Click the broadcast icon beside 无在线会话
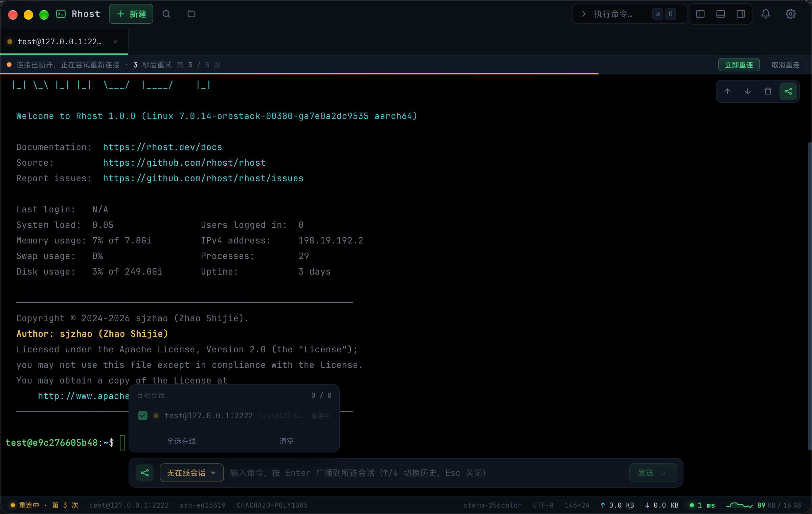This screenshot has height=514, width=812. pos(145,473)
